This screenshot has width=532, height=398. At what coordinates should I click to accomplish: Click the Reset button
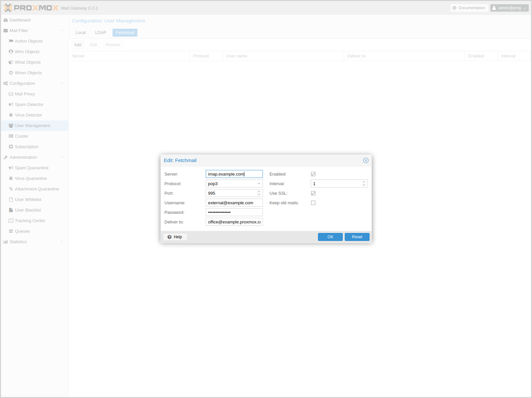(357, 237)
